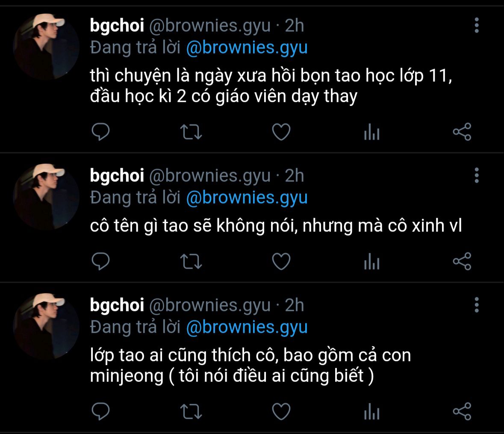
Task: Reply to the tweet mentioning minjeong
Action: click(x=100, y=411)
